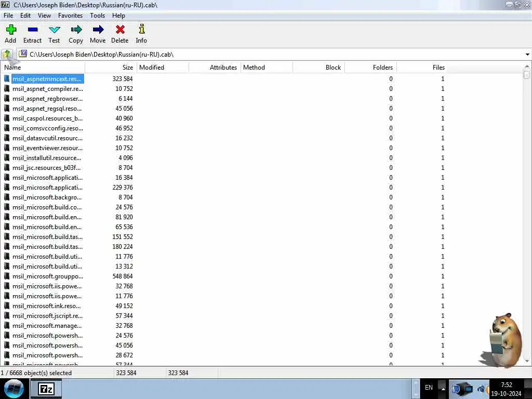Click size value 65 536

tap(124, 227)
